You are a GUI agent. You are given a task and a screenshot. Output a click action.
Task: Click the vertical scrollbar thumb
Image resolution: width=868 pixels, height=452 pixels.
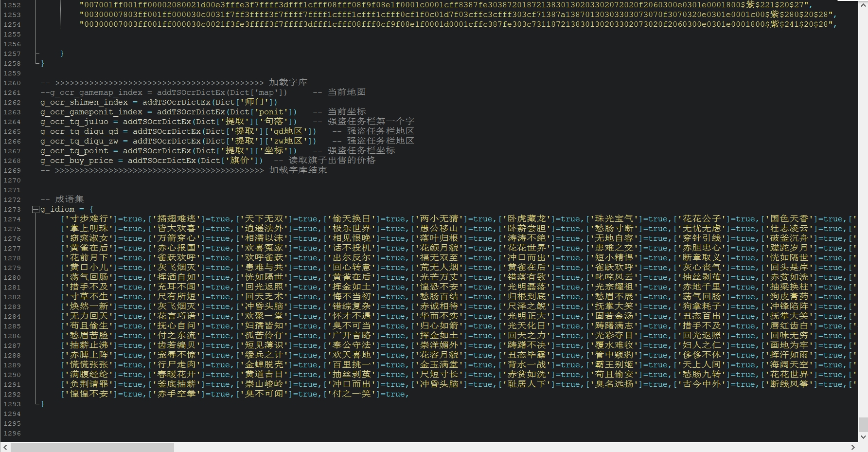[863, 424]
